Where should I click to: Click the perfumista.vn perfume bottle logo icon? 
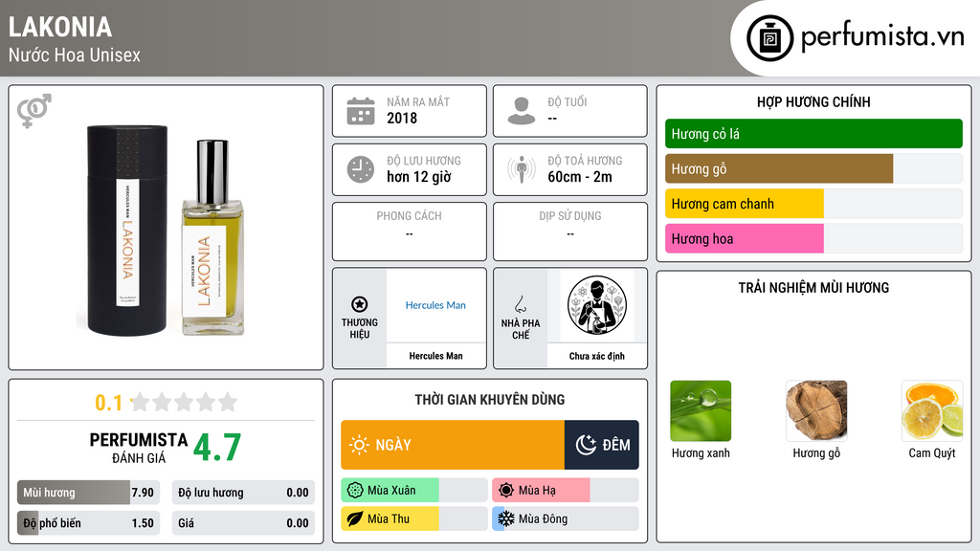coord(769,38)
